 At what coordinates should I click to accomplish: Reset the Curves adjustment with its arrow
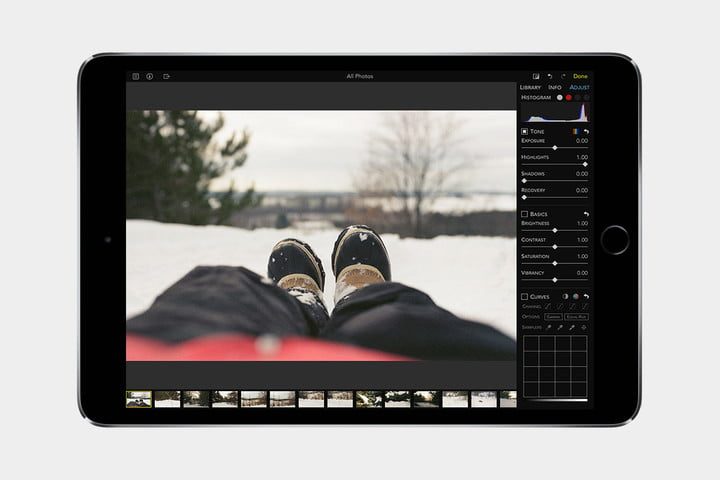click(x=586, y=297)
